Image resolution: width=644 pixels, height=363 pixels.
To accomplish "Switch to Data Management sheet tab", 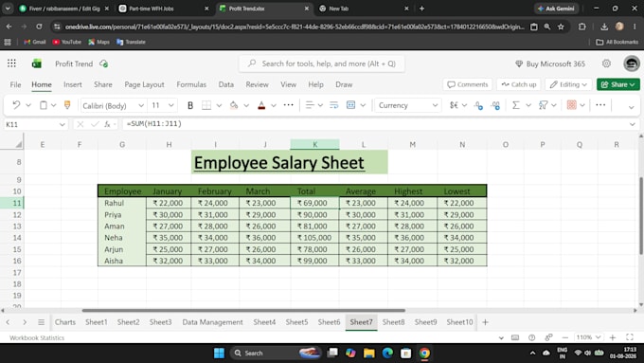I will 212,322.
